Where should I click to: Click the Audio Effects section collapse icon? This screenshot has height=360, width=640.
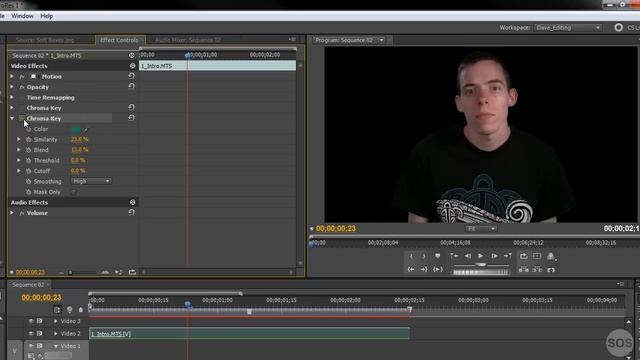pyautogui.click(x=132, y=202)
